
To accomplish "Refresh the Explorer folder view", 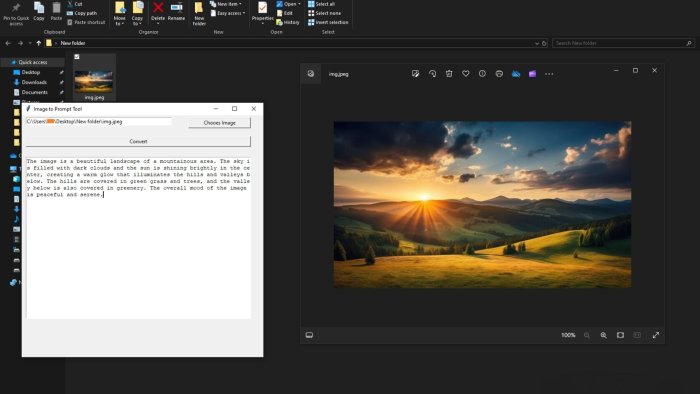I will pyautogui.click(x=544, y=43).
